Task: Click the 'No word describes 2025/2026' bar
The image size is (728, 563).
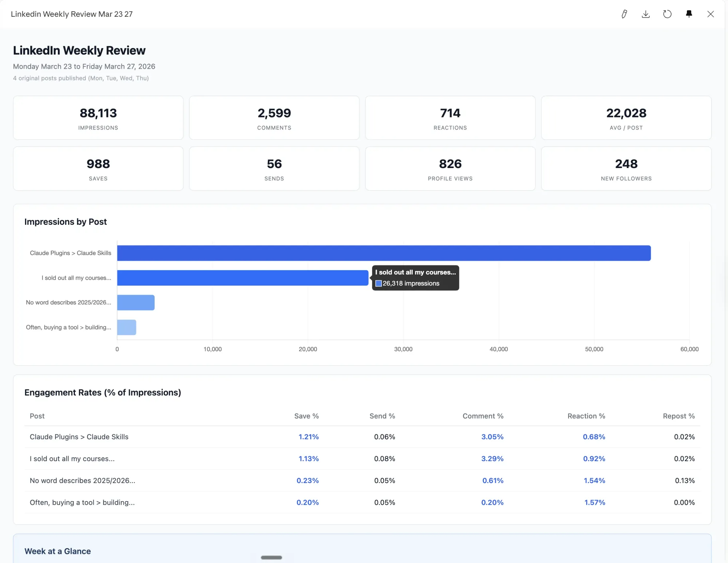Action: (136, 303)
